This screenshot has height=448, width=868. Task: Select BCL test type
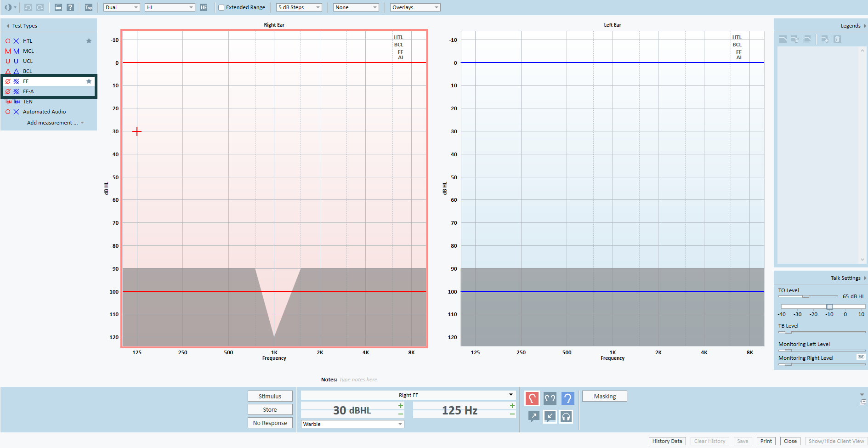click(48, 71)
